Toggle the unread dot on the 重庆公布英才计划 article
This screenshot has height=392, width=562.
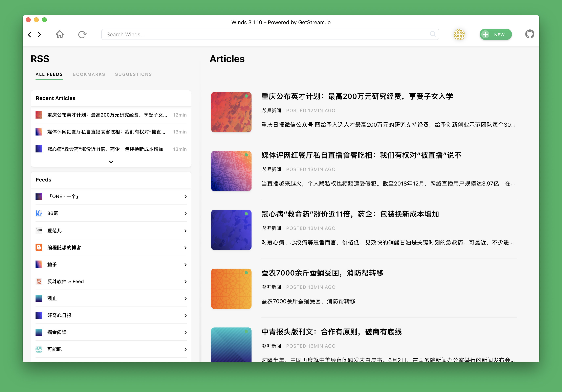[246, 96]
